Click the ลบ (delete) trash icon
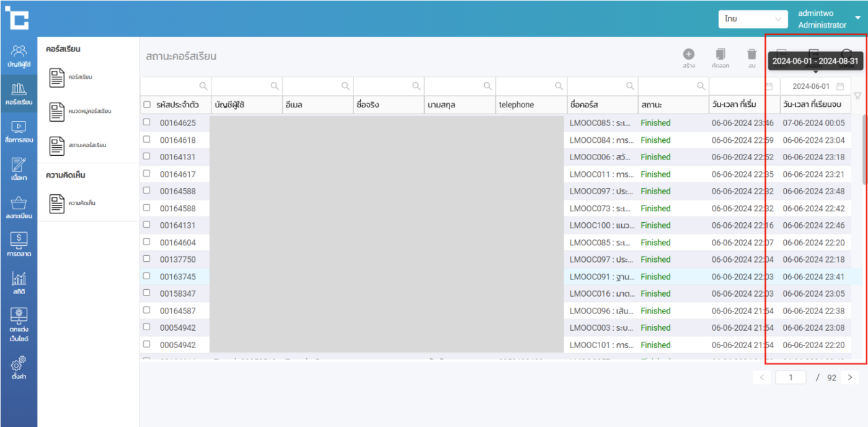The image size is (868, 427). [751, 55]
